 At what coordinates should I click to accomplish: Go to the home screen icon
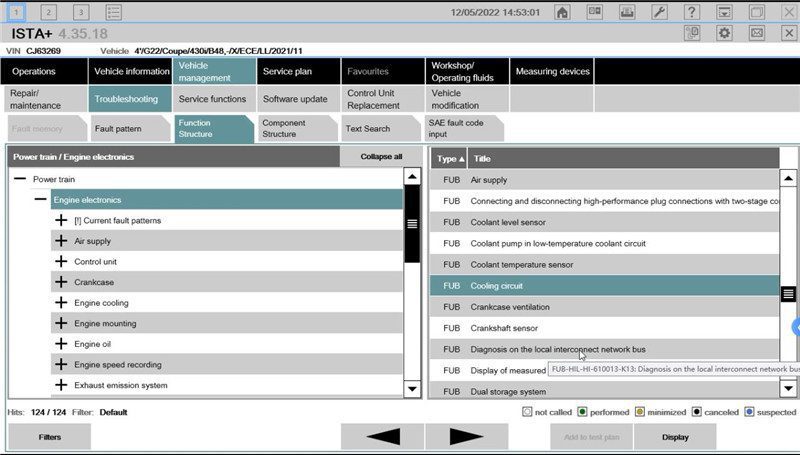coord(562,12)
